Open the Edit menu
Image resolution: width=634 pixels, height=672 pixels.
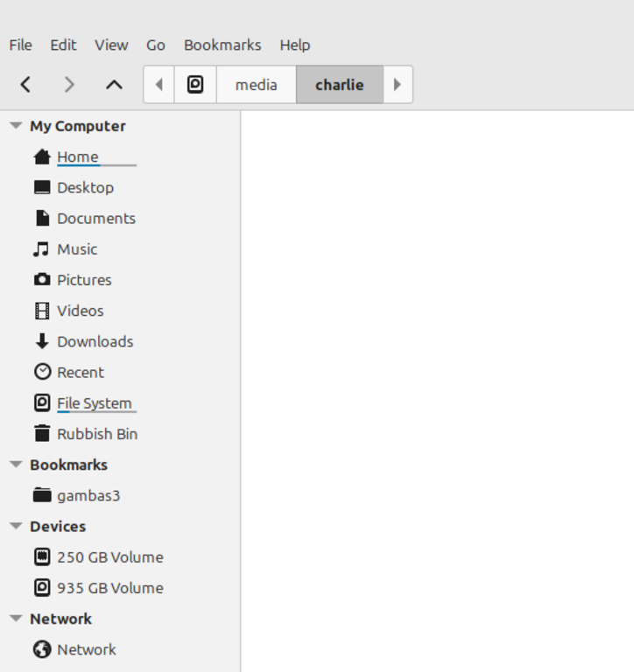click(x=63, y=45)
